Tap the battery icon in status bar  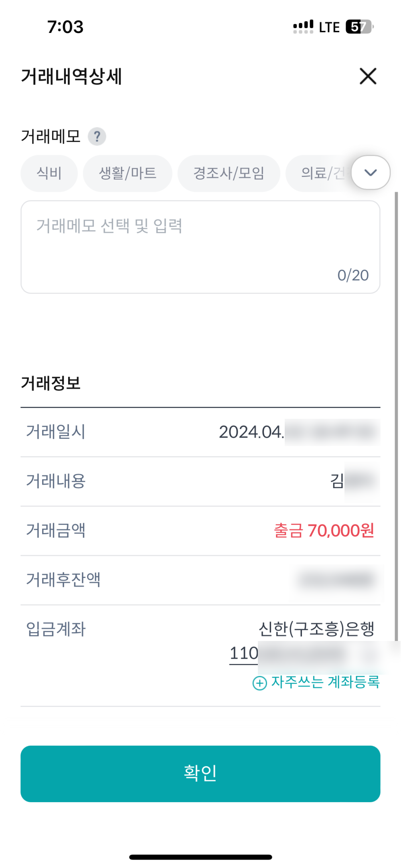pos(359,27)
